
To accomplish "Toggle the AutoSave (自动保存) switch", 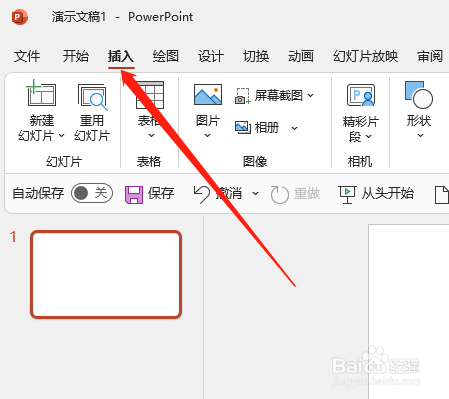I will 92,193.
